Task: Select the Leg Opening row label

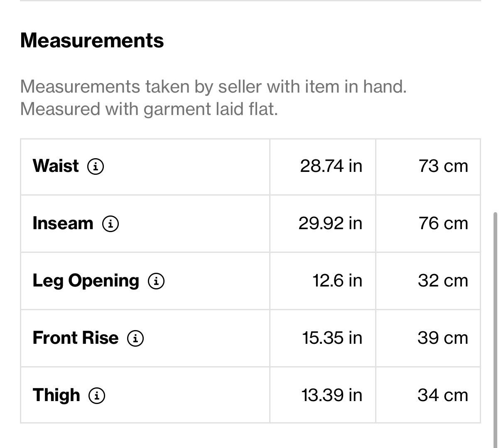Action: pyautogui.click(x=86, y=281)
